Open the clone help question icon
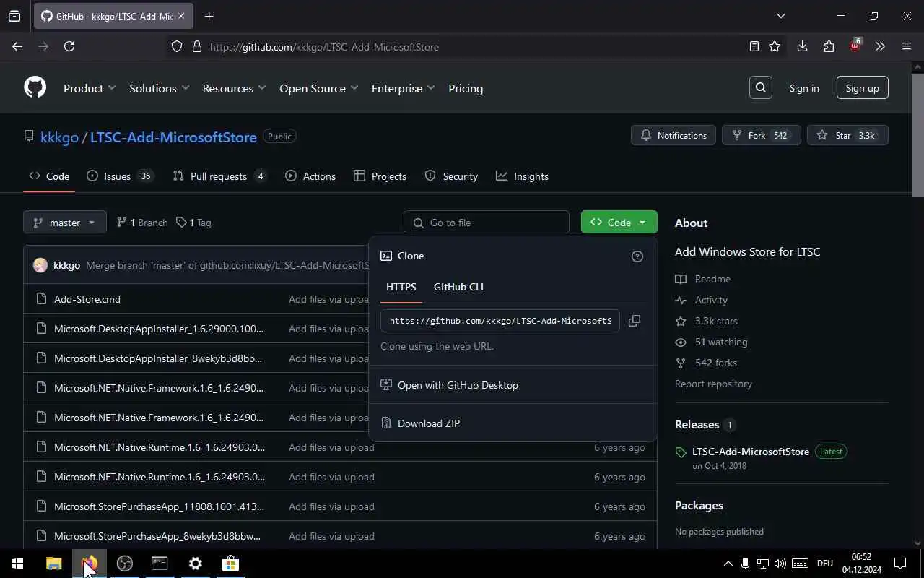This screenshot has width=924, height=578. [x=637, y=256]
